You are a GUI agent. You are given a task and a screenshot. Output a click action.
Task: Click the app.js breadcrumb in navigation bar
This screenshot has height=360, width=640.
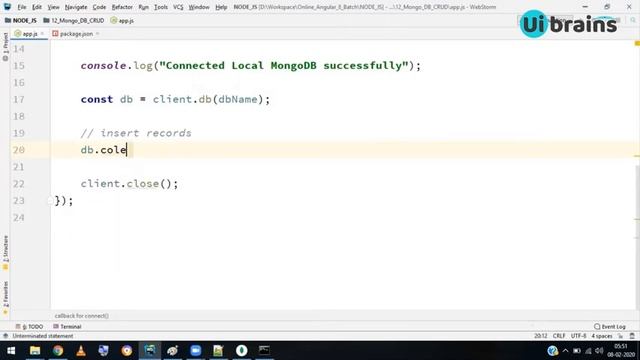coord(122,20)
